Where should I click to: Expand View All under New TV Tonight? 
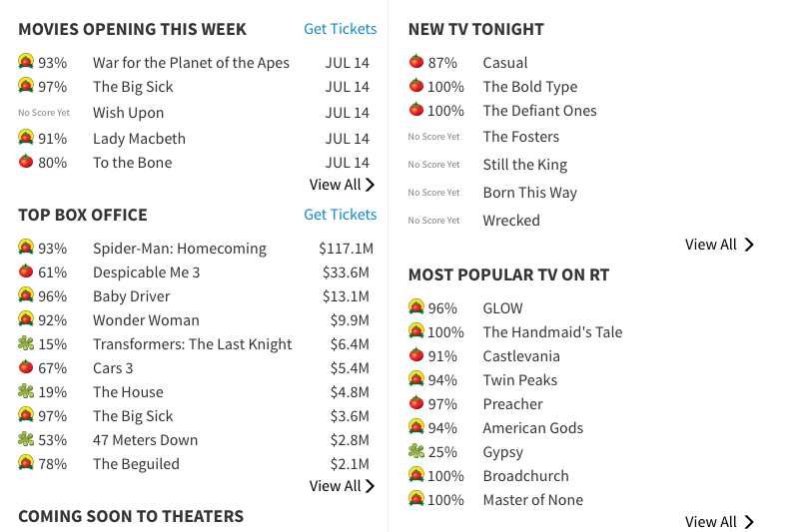point(719,245)
